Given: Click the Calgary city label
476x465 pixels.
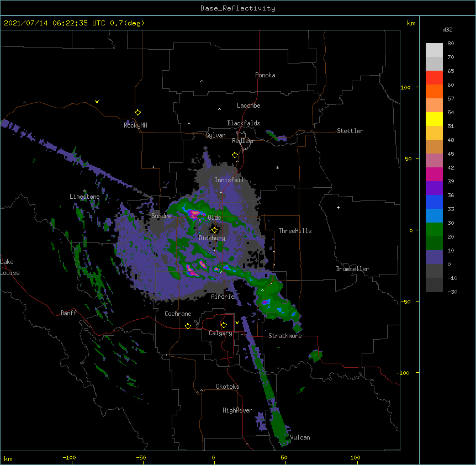Looking at the screenshot, I should (220, 333).
